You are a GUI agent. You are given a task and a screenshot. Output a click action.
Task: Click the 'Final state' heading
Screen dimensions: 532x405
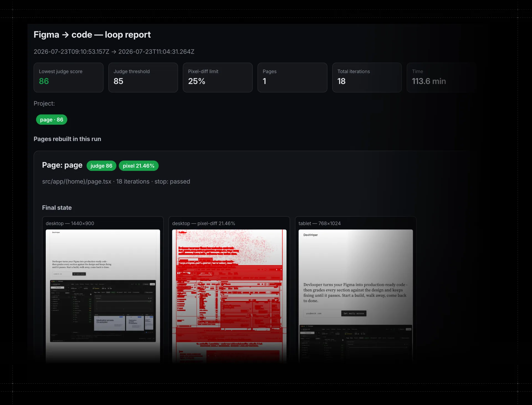tap(57, 208)
